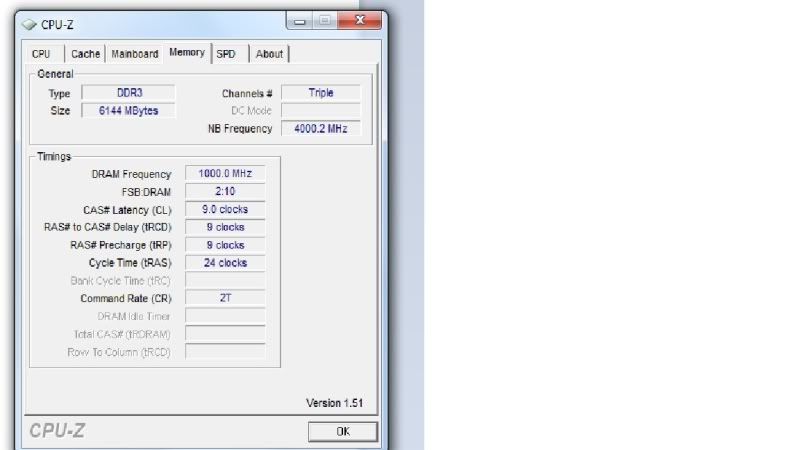Click the empty DC Mode field
Viewport: 800px width, 450px height.
(321, 111)
